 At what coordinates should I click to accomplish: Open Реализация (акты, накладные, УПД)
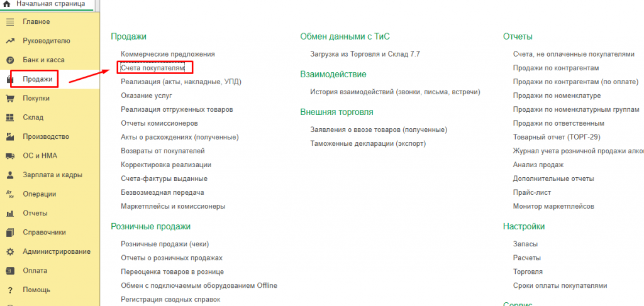pos(181,82)
